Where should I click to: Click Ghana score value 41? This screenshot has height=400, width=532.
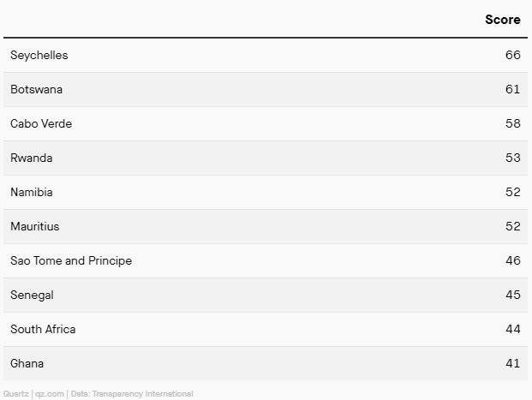[x=512, y=364]
